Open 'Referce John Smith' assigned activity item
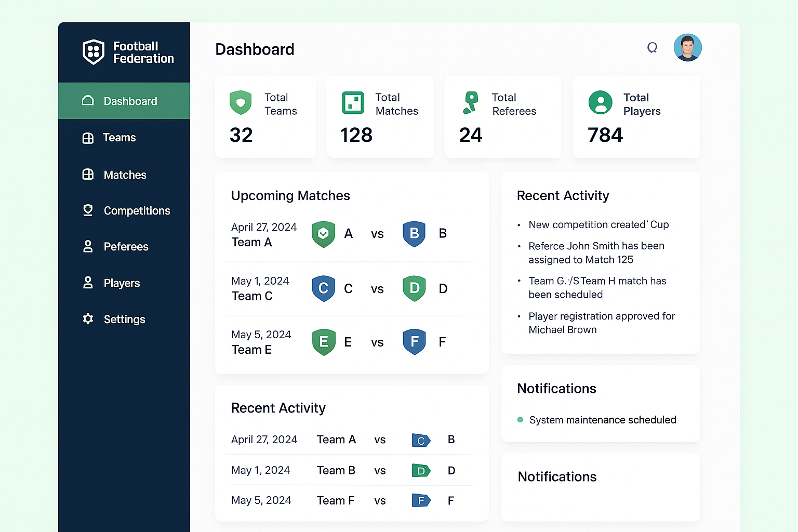798x532 pixels. [x=596, y=252]
